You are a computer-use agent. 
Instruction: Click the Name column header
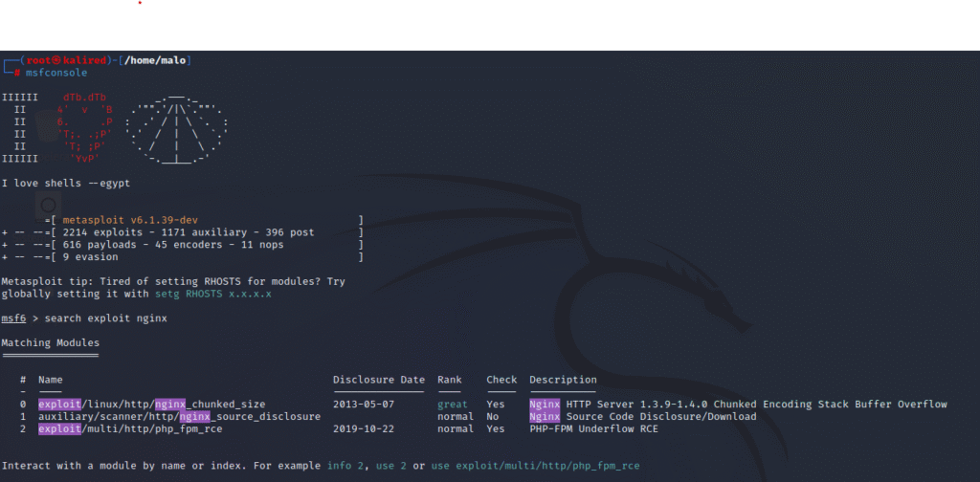click(x=50, y=380)
